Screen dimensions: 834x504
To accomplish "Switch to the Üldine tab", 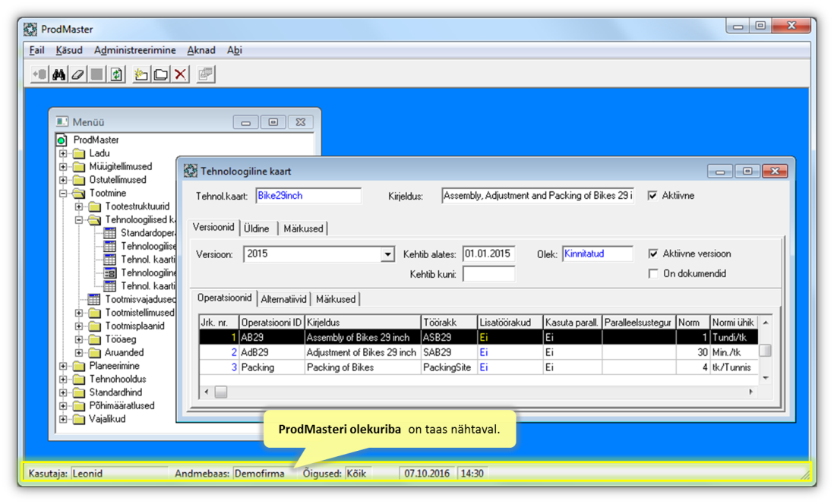I will pyautogui.click(x=257, y=228).
